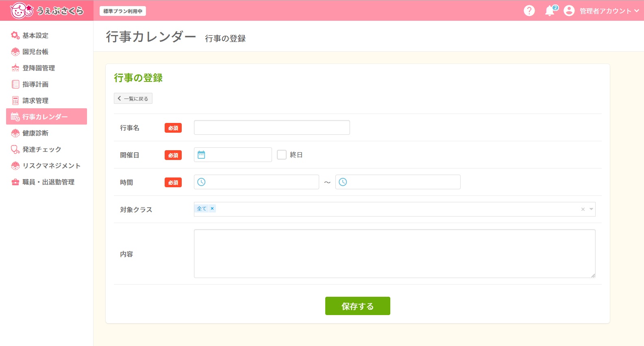Click the admin account avatar icon
The height and width of the screenshot is (346, 644).
click(x=569, y=11)
